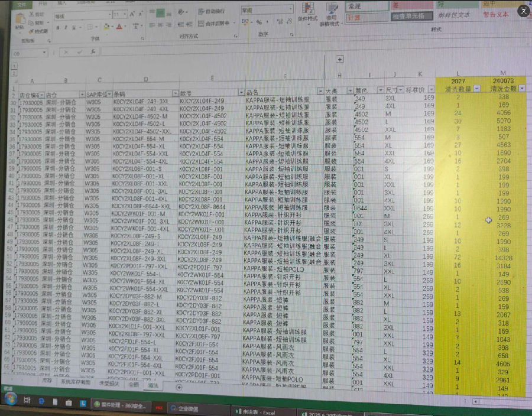Viewport: 532px width, 416px height.
Task: Click the accounting currency format icon
Action: (x=245, y=22)
